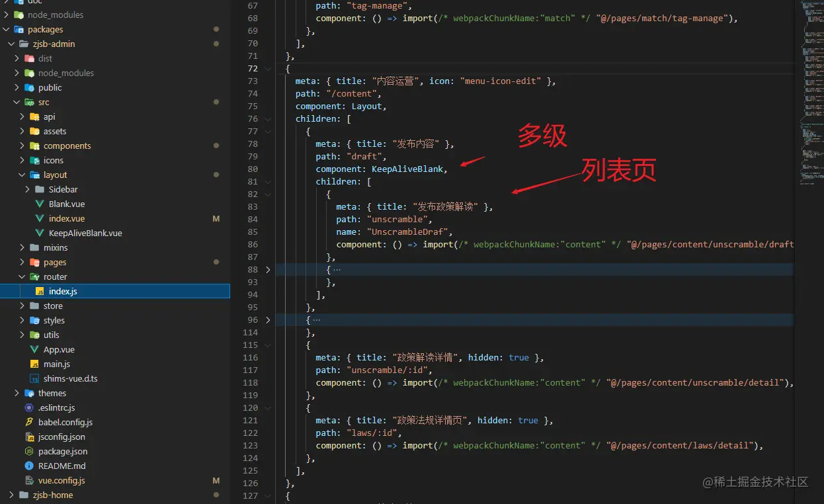Screen dimensions: 824x504
Task: Click the JS icon of main.js
Action: point(35,364)
